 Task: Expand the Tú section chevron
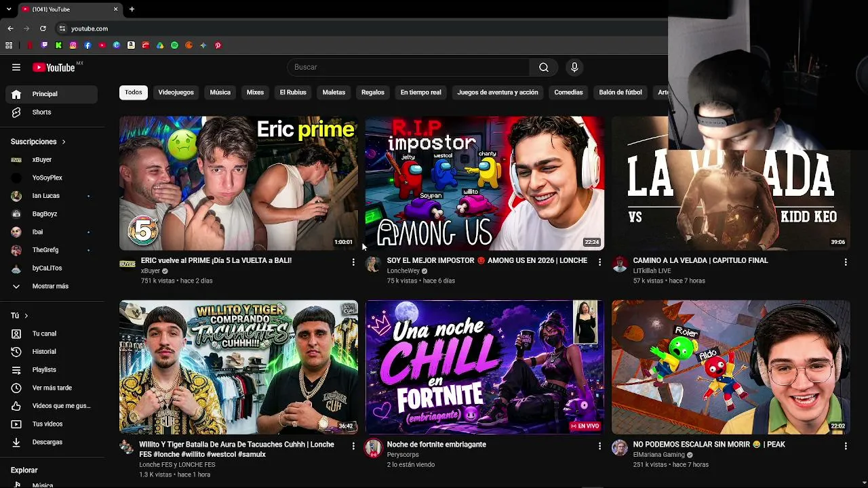click(26, 316)
